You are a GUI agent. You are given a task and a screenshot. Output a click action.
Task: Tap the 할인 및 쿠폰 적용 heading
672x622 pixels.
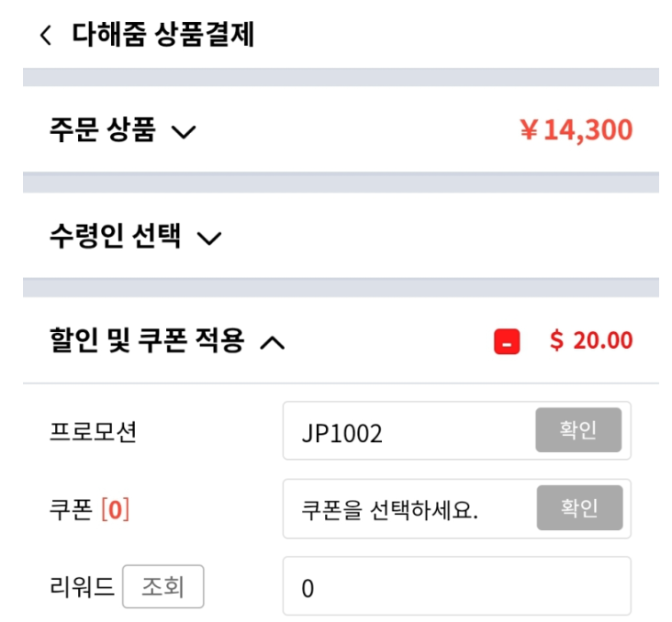coord(147,342)
